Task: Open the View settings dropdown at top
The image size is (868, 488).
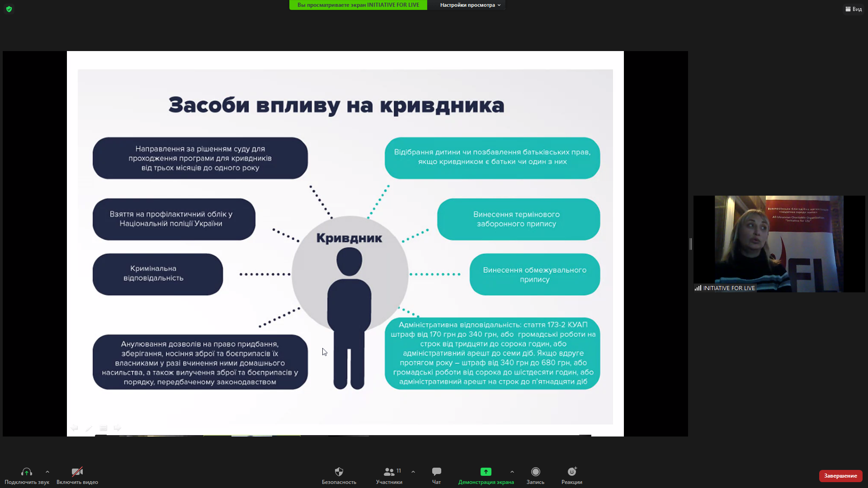Action: [470, 5]
